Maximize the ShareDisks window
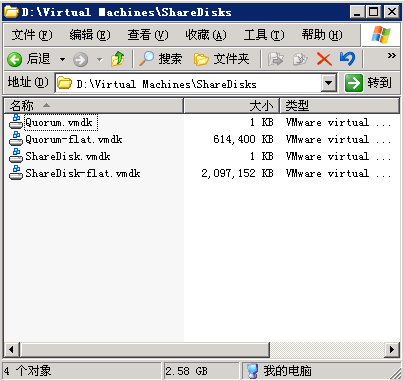 point(373,12)
